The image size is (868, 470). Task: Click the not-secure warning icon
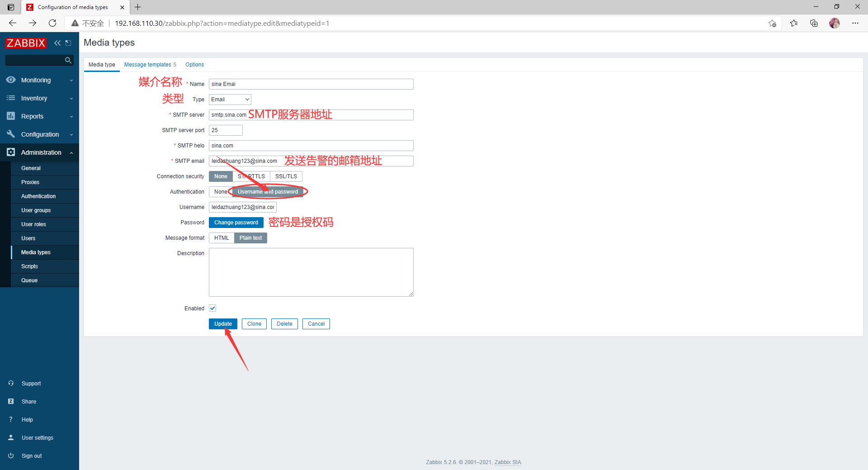point(75,23)
